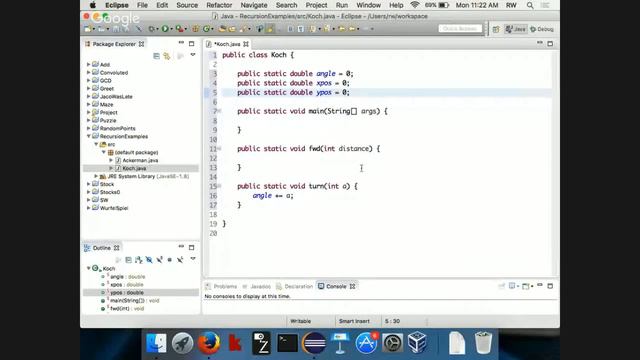Open System Preferences from the Dock
The height and width of the screenshot is (360, 640).
pyautogui.click(x=392, y=343)
